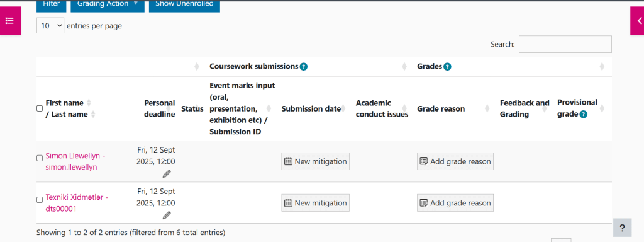Sort the Coursework submissions group header
This screenshot has width=644, height=242.
(404, 66)
